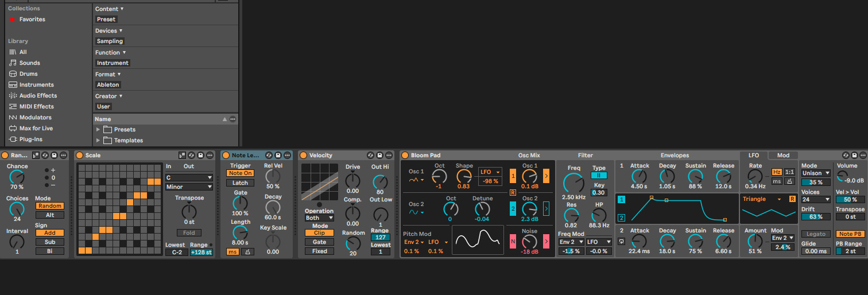This screenshot has height=295, width=868.
Task: Save preset icon on the Velocity device
Action: 380,156
